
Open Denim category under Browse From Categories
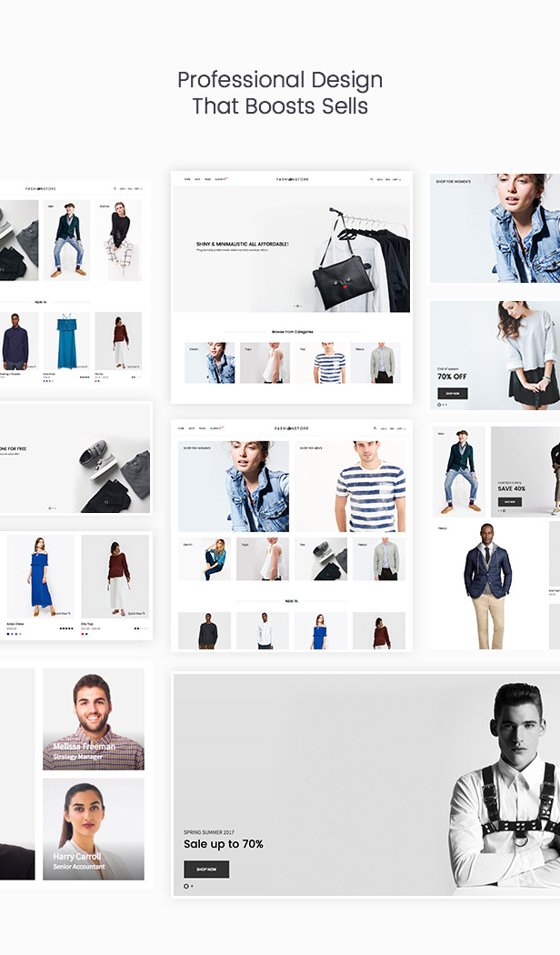click(209, 363)
